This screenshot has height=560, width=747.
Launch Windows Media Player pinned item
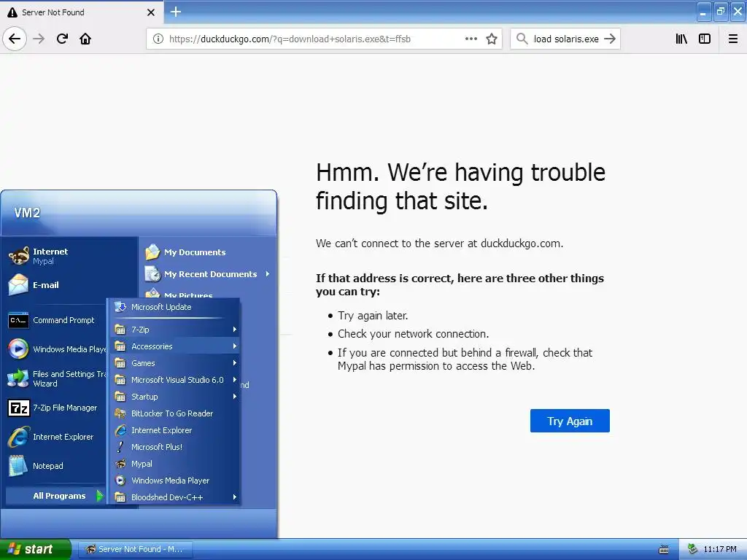coord(55,349)
